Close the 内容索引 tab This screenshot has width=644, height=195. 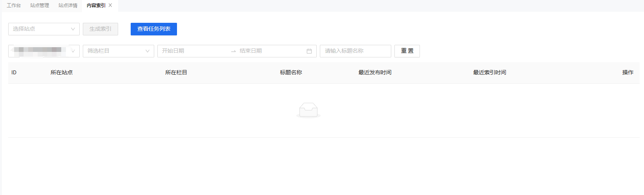coord(110,6)
